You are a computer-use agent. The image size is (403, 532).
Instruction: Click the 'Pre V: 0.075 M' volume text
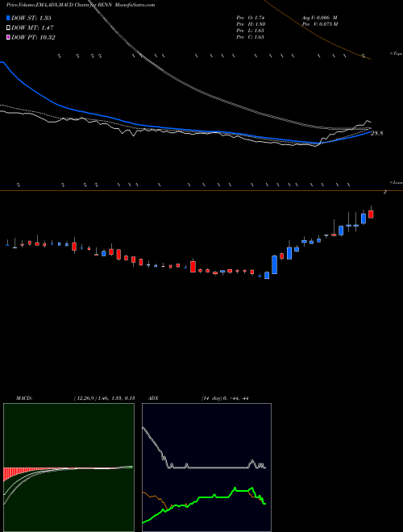pos(320,23)
